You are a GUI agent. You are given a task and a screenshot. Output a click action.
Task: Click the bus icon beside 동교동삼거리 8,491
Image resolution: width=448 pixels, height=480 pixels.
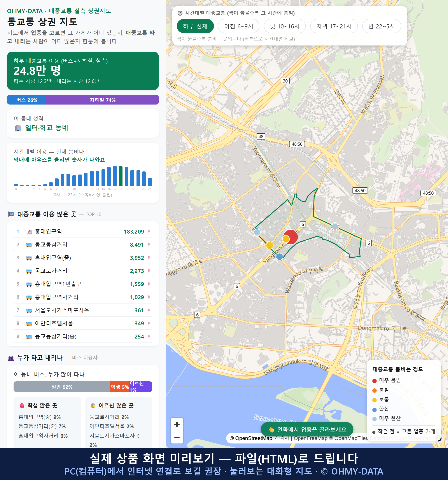click(x=29, y=245)
